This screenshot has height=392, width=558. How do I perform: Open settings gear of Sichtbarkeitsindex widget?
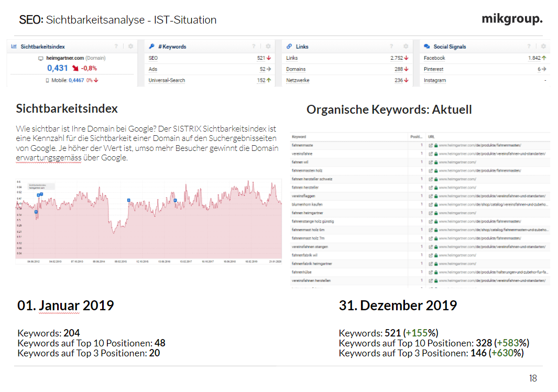(130, 46)
